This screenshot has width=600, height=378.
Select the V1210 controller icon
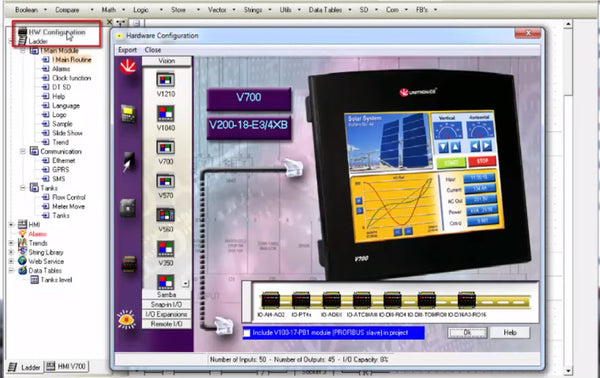165,80
